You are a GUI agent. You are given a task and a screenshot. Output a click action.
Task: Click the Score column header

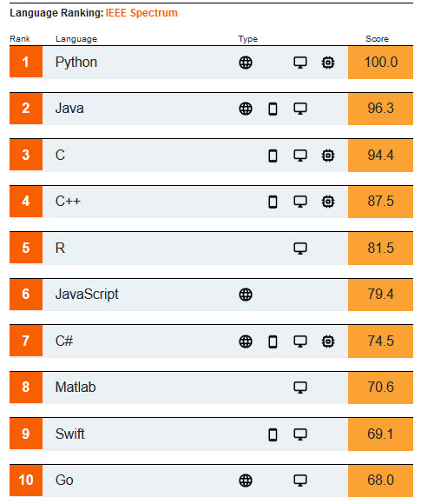click(377, 39)
